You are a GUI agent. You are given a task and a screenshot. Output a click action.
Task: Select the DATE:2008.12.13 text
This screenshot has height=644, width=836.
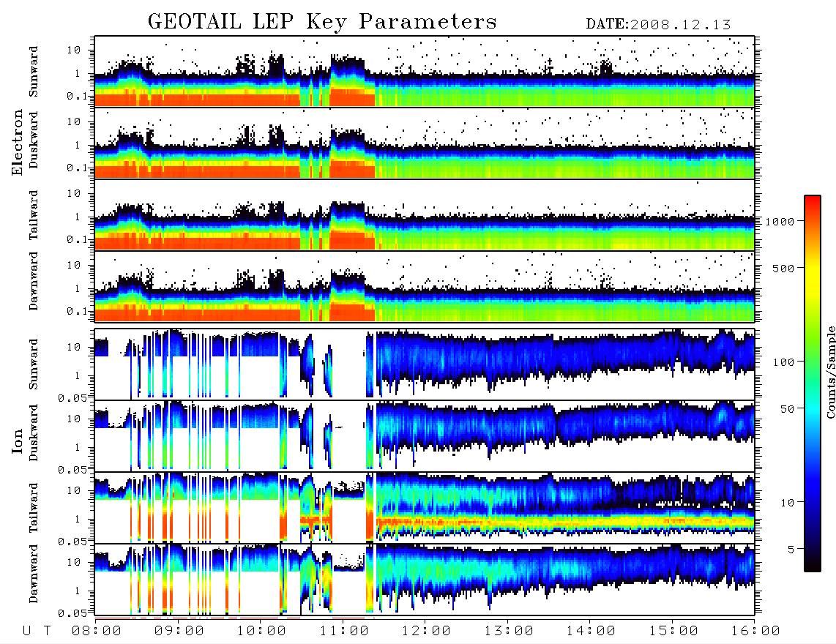(658, 24)
